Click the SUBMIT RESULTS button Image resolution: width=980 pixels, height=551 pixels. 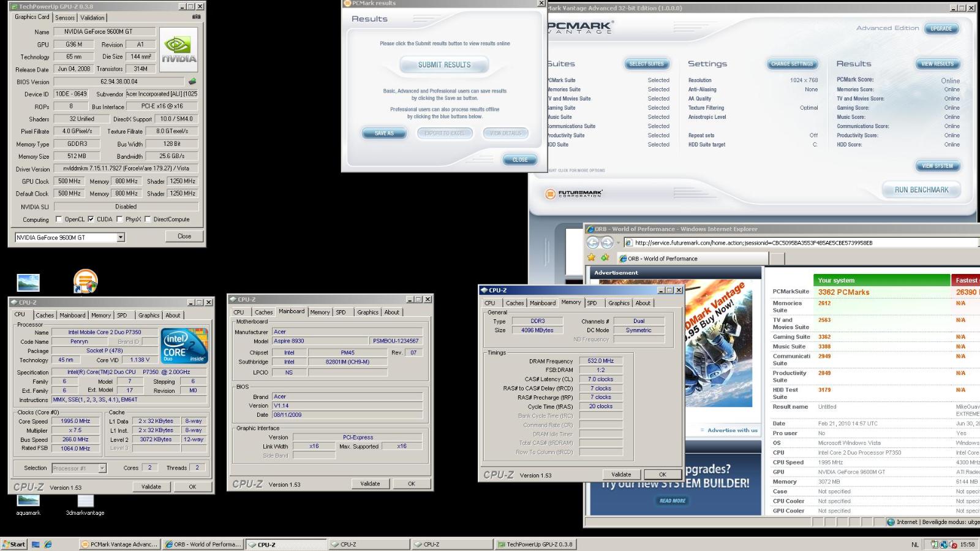pos(445,64)
